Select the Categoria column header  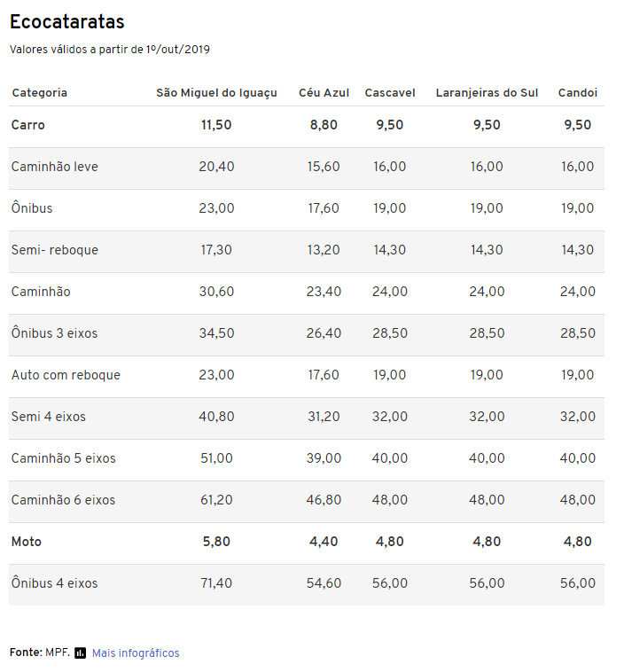click(x=39, y=92)
